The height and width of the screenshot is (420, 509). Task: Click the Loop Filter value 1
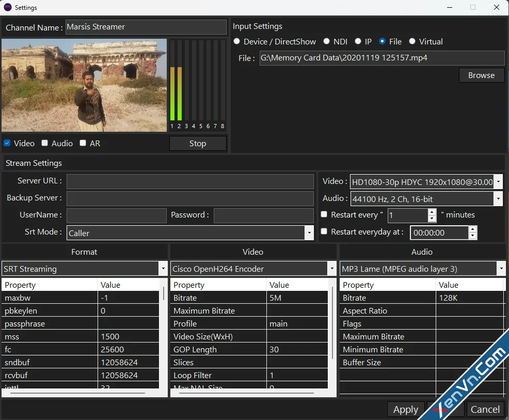tap(297, 375)
